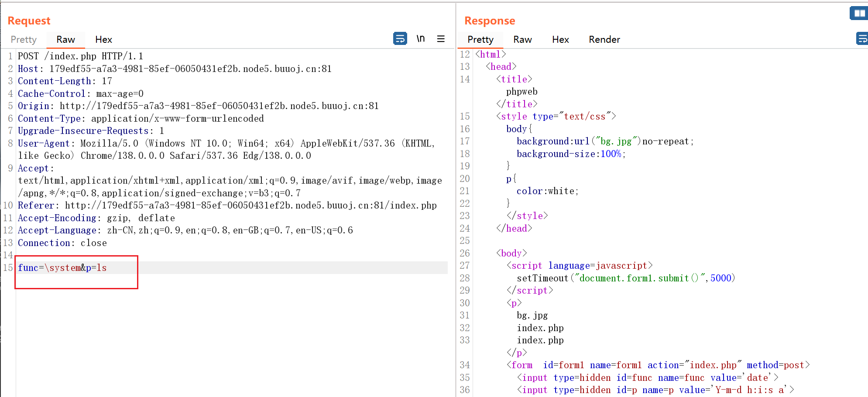Screen dimensions: 868x397
Task: Click the color:white line
Action: tap(547, 191)
